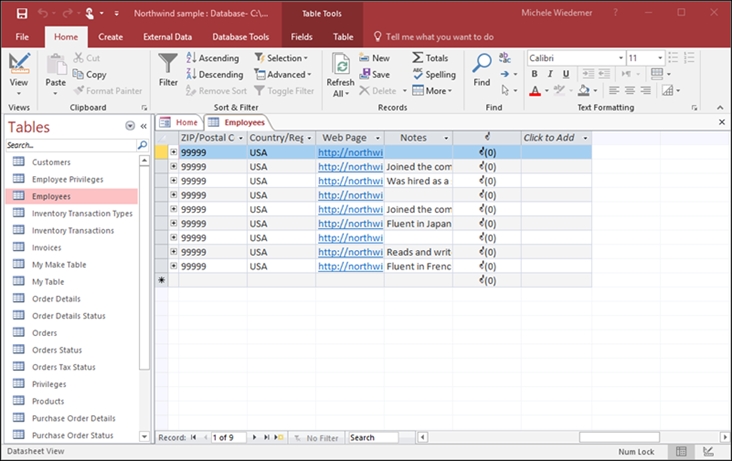The width and height of the screenshot is (732, 461).
Task: Click the Replace icon in Find group
Action: (505, 58)
